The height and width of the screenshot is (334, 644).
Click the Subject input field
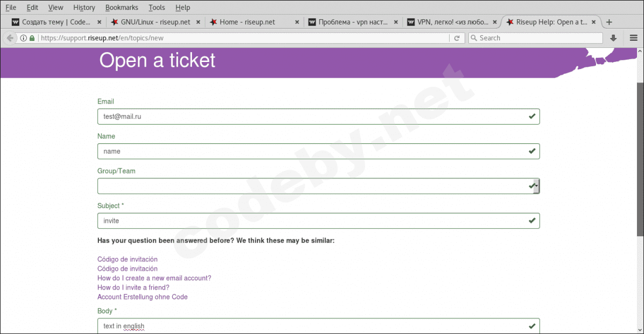pos(318,221)
